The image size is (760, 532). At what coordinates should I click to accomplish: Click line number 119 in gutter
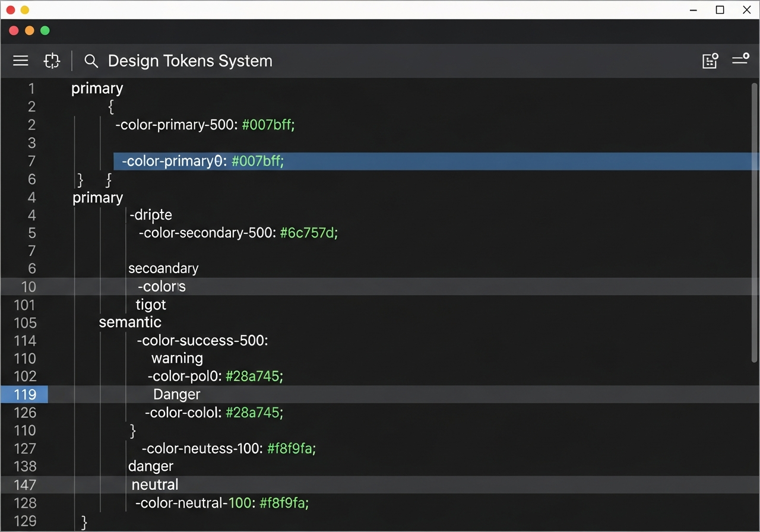(24, 394)
